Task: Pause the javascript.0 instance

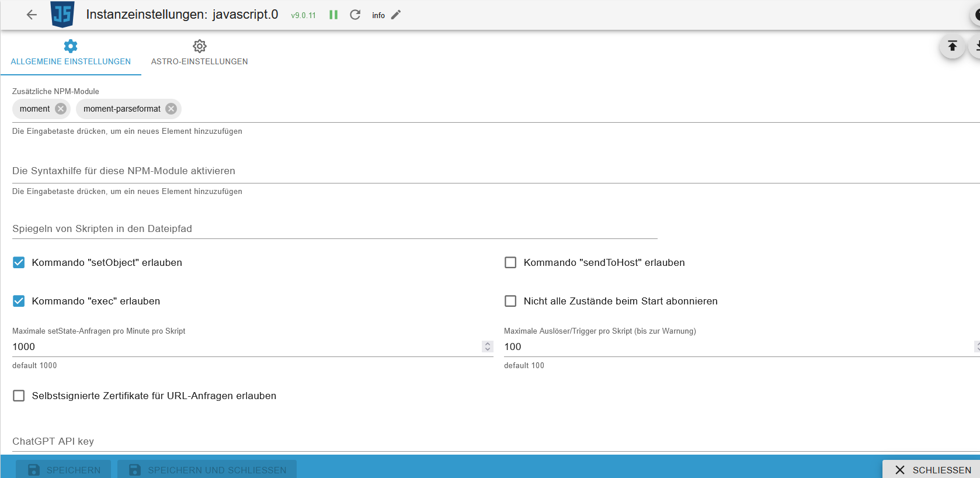Action: point(333,15)
